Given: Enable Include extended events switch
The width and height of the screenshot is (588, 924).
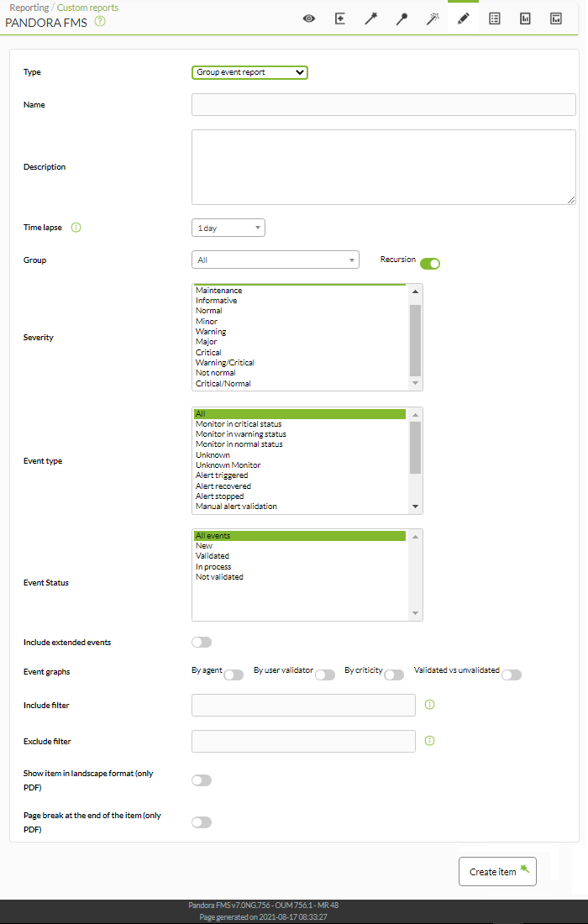Looking at the screenshot, I should (x=202, y=642).
